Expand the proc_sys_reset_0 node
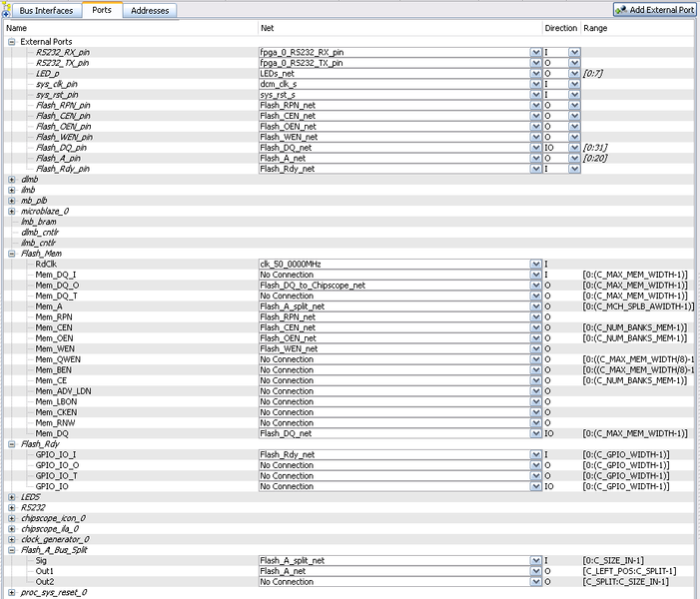The image size is (700, 599). click(12, 592)
